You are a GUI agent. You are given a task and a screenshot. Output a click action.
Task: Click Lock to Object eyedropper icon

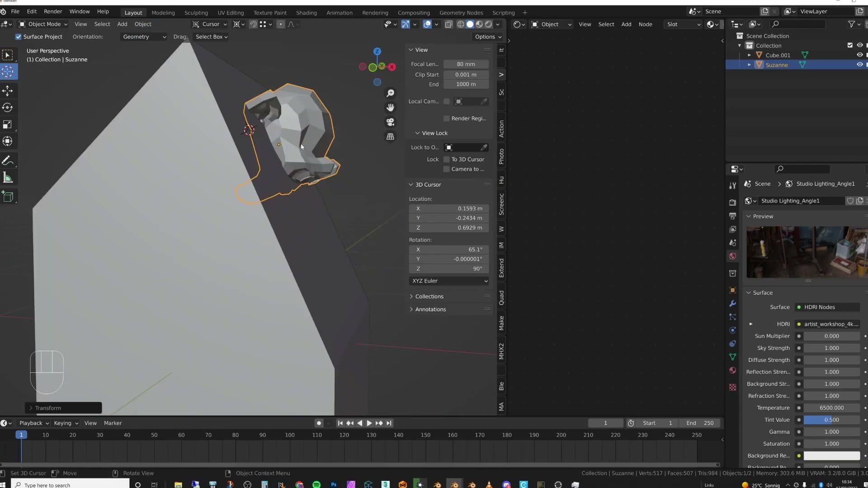tap(484, 147)
